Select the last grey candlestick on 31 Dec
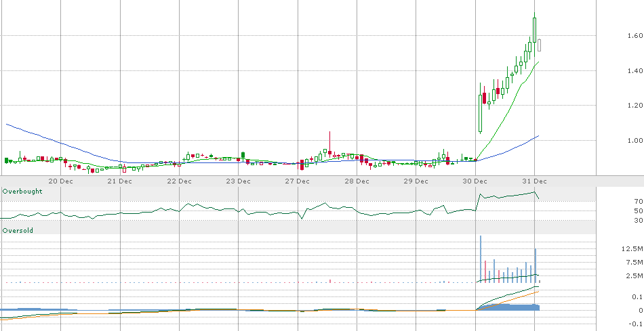The width and height of the screenshot is (644, 331). tap(540, 45)
